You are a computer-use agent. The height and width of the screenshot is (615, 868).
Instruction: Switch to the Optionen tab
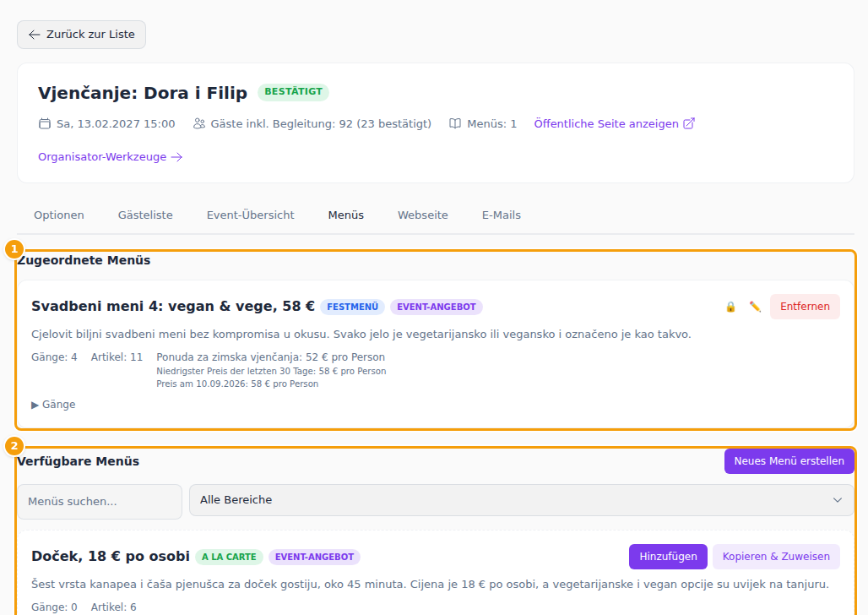pos(58,215)
